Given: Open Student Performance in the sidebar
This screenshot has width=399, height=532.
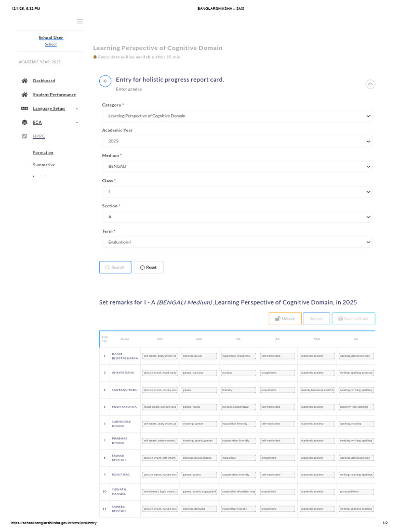Looking at the screenshot, I should [x=54, y=95].
